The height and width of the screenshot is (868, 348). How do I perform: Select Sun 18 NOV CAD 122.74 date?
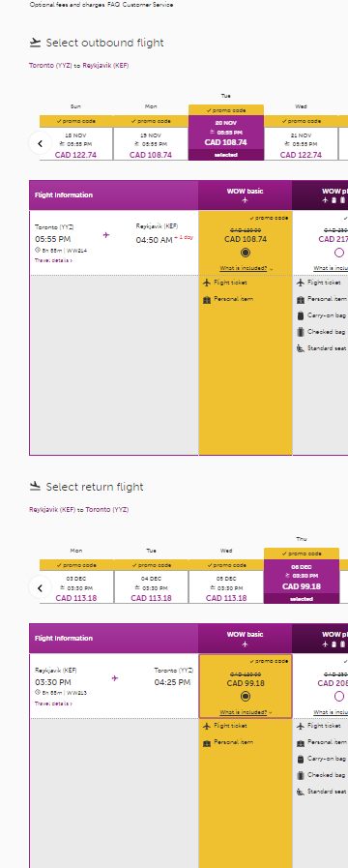click(75, 144)
